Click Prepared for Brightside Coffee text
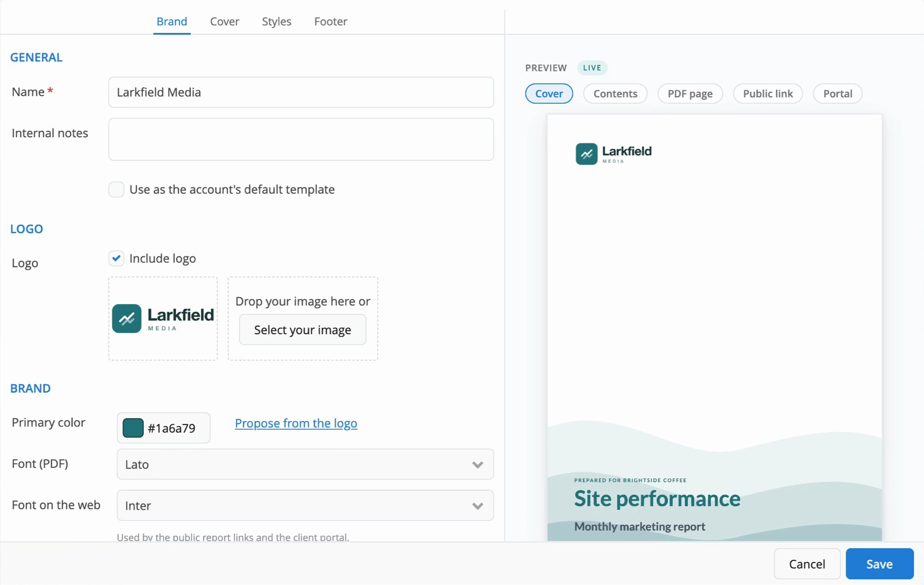Image resolution: width=924 pixels, height=585 pixels. (x=630, y=480)
